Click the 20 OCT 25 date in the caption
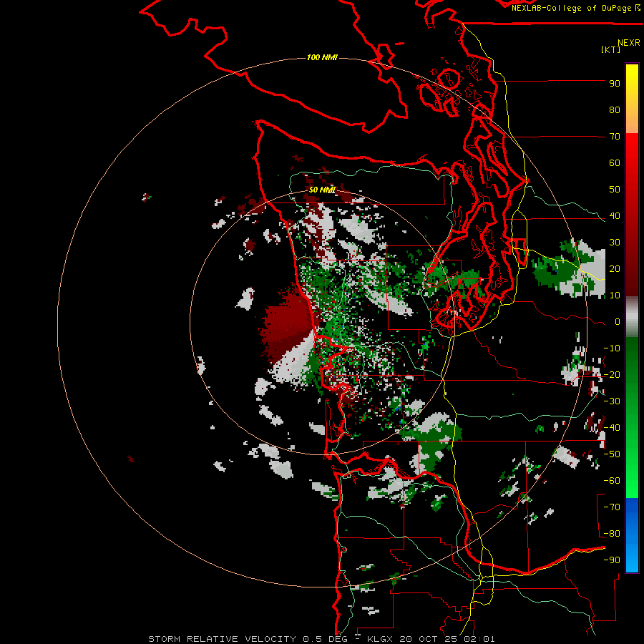This screenshot has width=644, height=644. pos(430,639)
